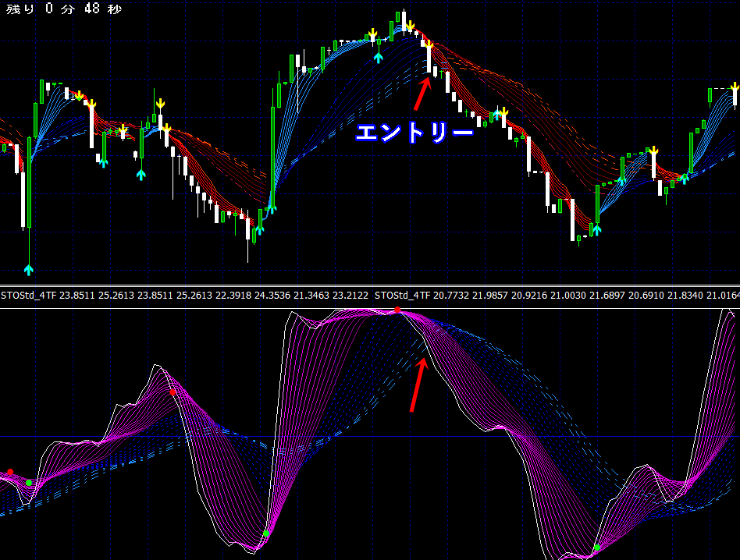Select the red dot at the stochastic peak
Viewport: 740px width, 560px height.
pos(397,310)
